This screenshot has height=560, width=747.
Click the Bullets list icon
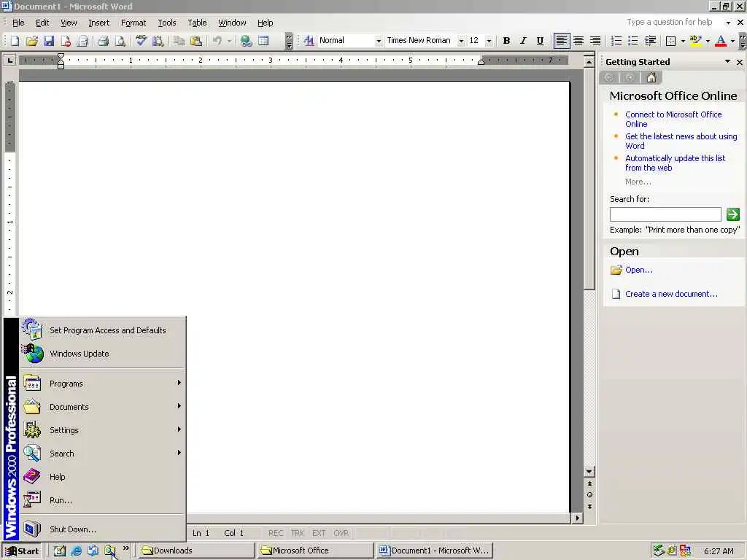pyautogui.click(x=632, y=41)
